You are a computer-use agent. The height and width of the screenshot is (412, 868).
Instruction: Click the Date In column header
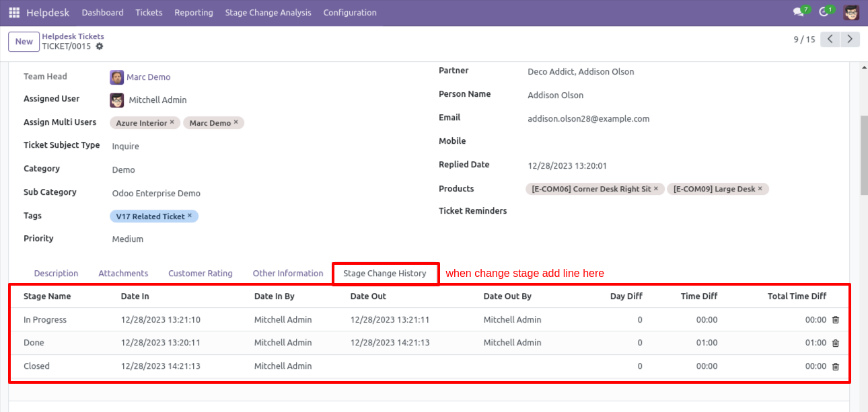click(x=135, y=296)
